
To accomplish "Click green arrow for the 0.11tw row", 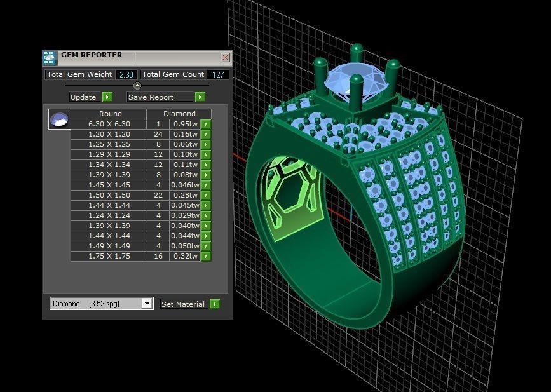I will (206, 165).
